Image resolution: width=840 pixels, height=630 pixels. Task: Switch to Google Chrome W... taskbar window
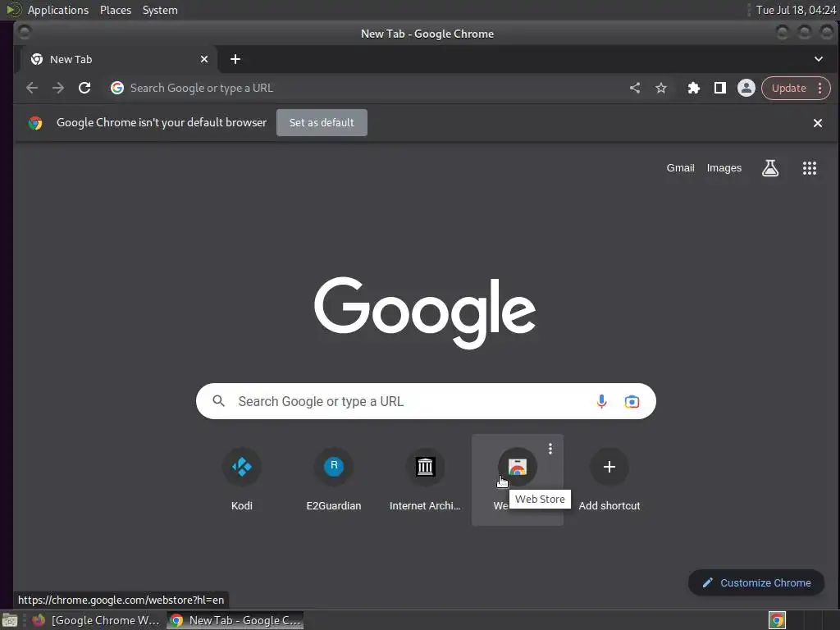point(96,620)
